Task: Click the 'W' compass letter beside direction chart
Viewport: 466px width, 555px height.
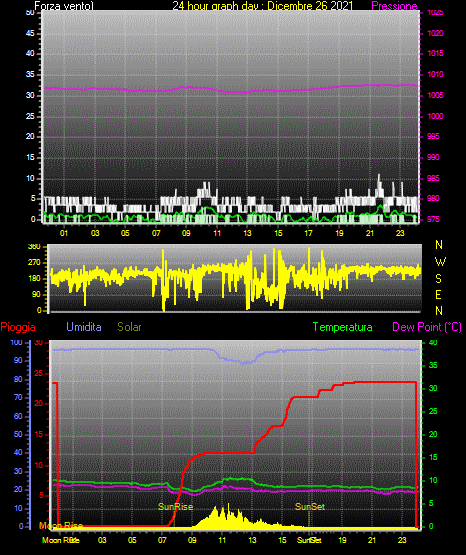Action: [440, 262]
